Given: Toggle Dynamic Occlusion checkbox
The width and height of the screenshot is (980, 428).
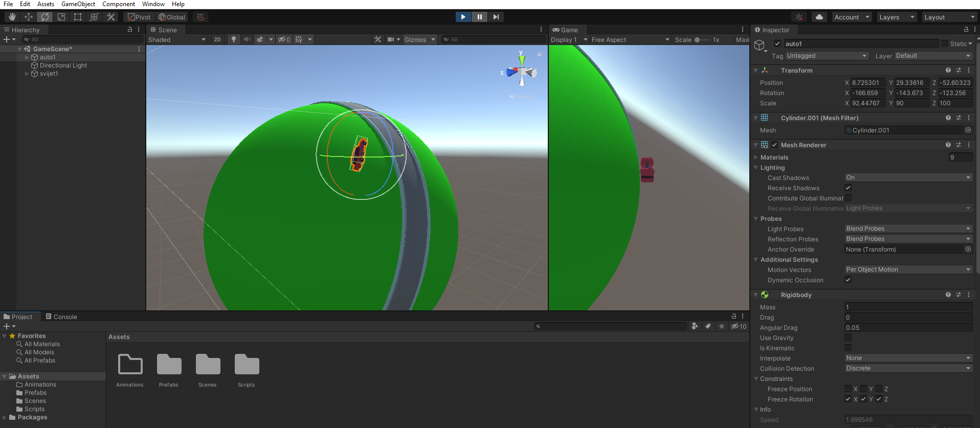Looking at the screenshot, I should point(848,280).
